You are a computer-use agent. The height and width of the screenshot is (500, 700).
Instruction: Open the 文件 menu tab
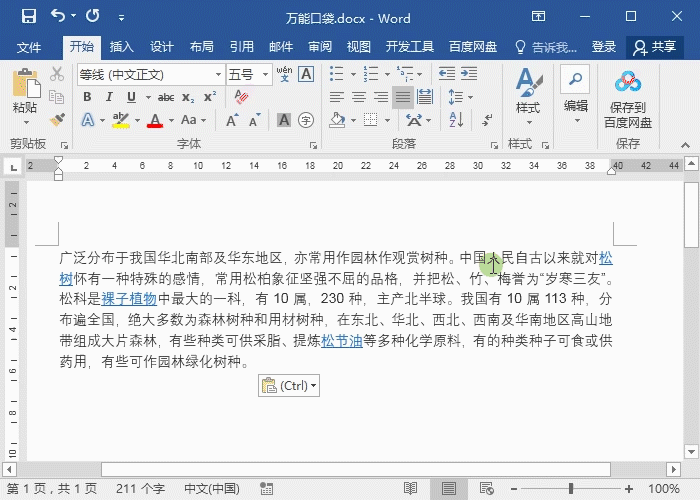click(29, 47)
